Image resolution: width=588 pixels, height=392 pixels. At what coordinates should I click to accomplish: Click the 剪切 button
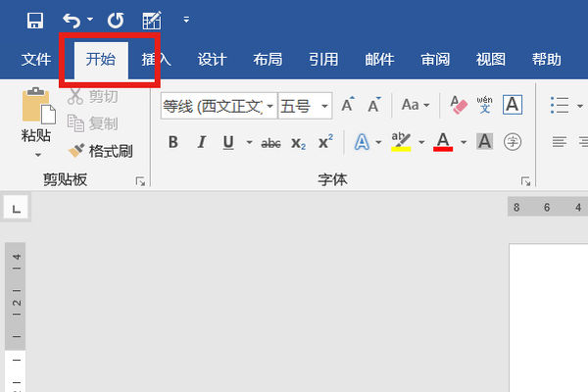tap(93, 96)
